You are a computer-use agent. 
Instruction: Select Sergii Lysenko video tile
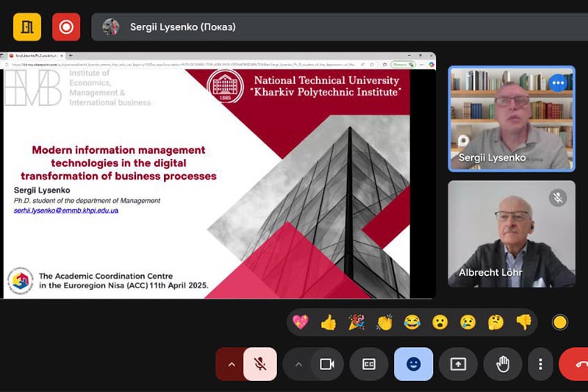(x=512, y=119)
